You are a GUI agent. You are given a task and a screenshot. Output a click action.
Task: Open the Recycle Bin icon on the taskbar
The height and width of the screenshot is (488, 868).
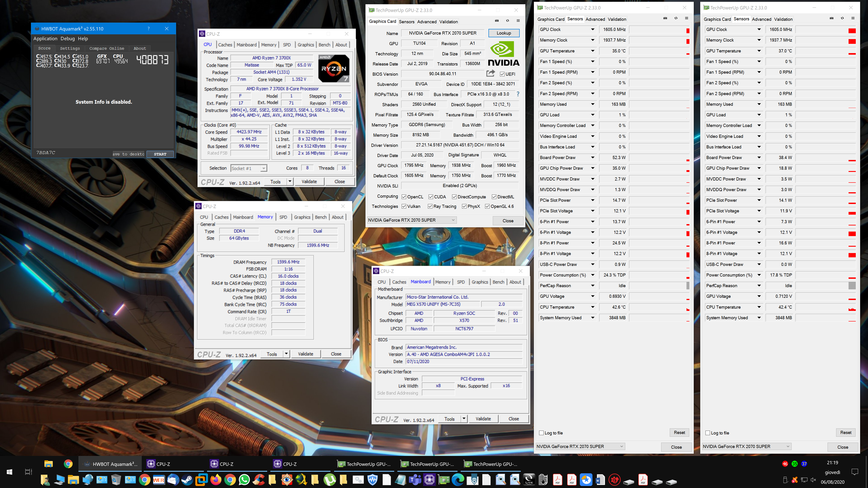pos(116,480)
